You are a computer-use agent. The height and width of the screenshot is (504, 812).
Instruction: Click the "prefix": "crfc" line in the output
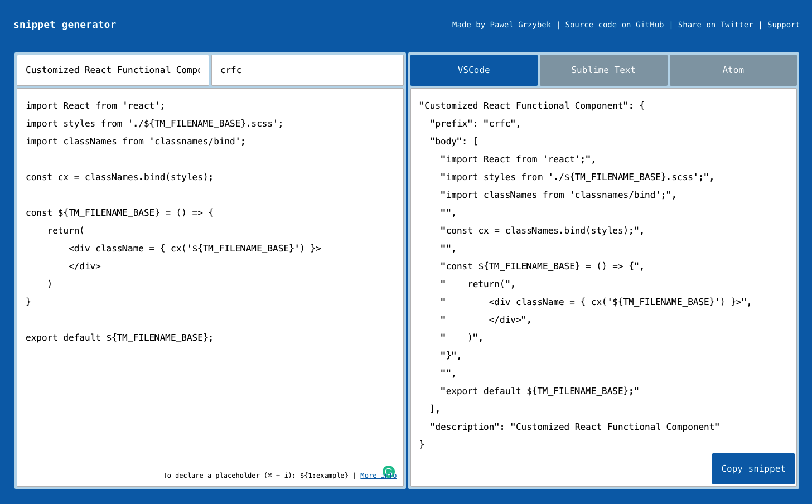pyautogui.click(x=475, y=124)
